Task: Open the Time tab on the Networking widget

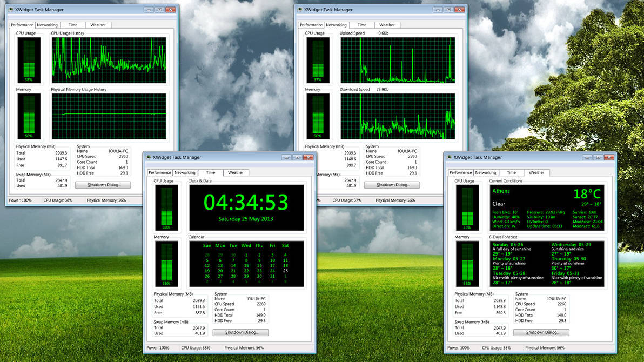Action: 362,25
